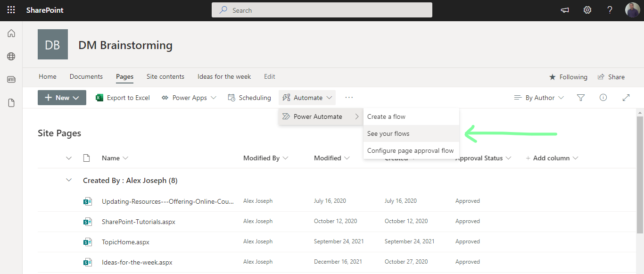Open the Name column sort dropdown

[125, 158]
